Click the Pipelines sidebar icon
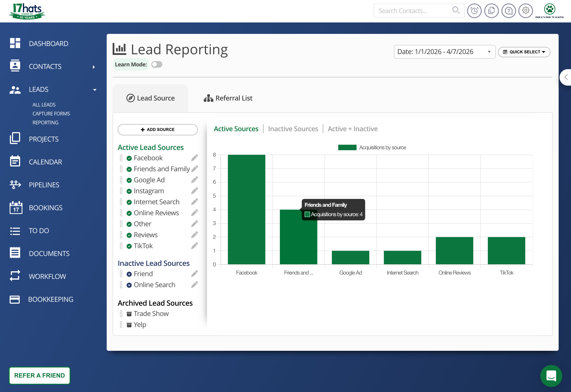Screen dimensions: 571x392 pos(15,185)
